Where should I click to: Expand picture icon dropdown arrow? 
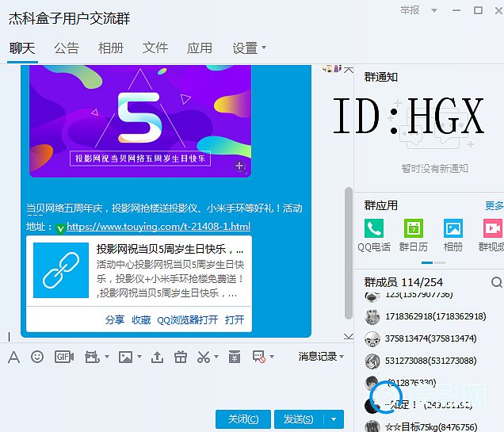point(139,357)
